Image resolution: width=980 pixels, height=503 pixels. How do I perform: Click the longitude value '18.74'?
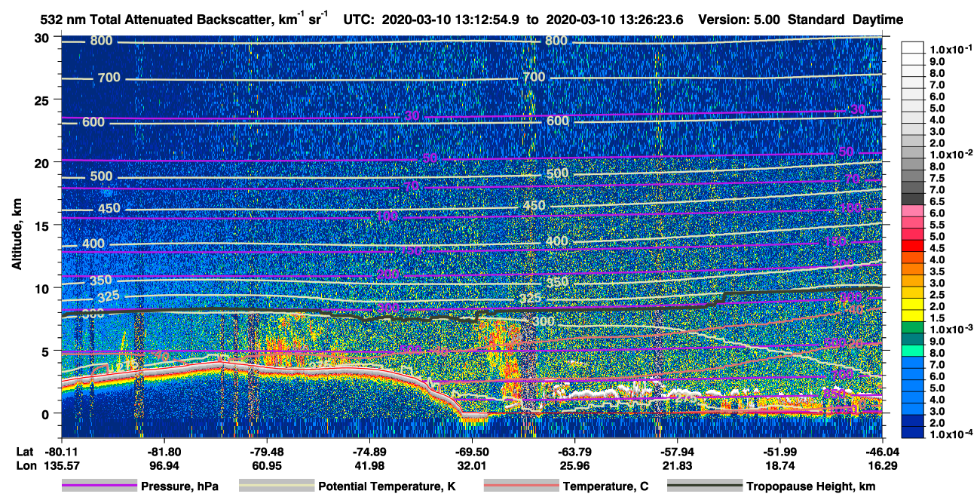(x=779, y=465)
